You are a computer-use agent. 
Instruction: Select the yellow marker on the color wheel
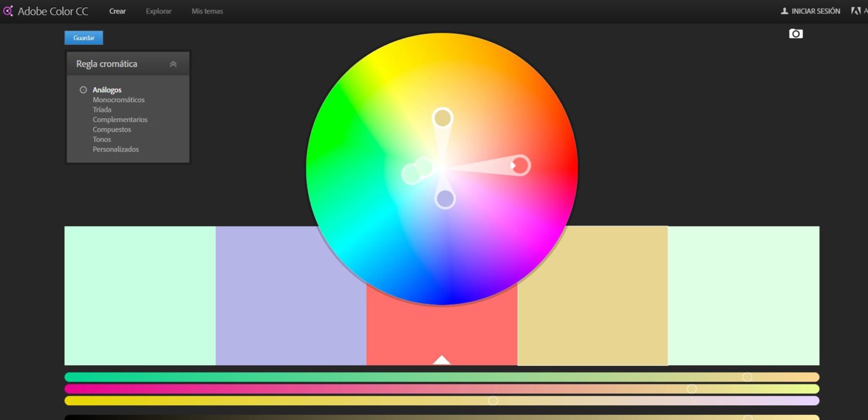point(443,117)
